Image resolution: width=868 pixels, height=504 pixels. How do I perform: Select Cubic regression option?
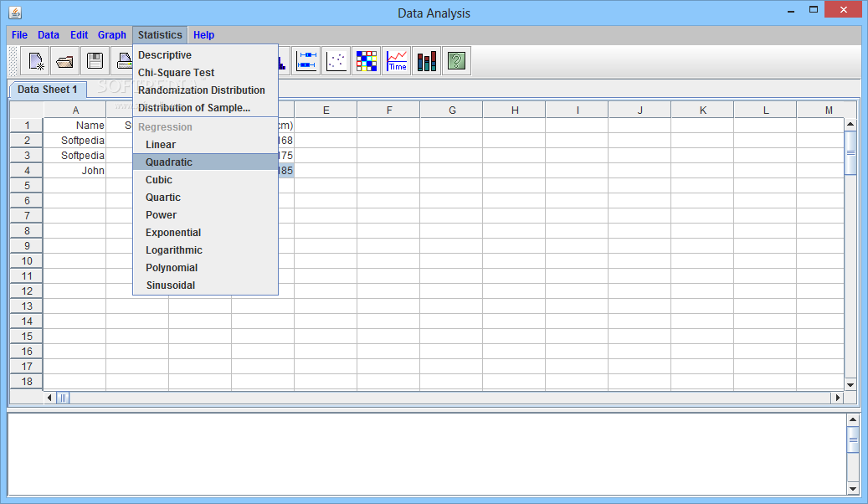205,180
